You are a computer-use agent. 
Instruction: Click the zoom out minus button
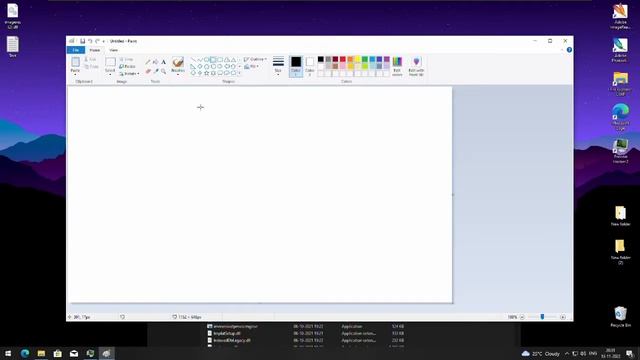coord(522,317)
